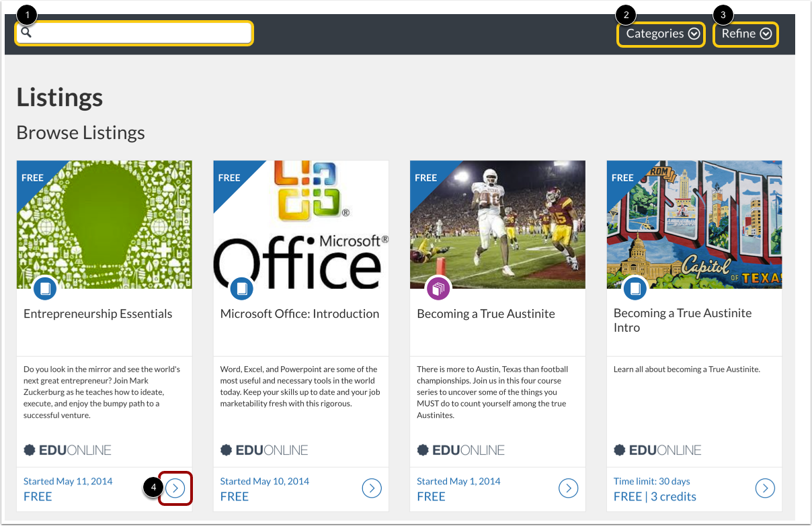The width and height of the screenshot is (812, 526).
Task: Click the Browse Listings subheading
Action: point(81,132)
